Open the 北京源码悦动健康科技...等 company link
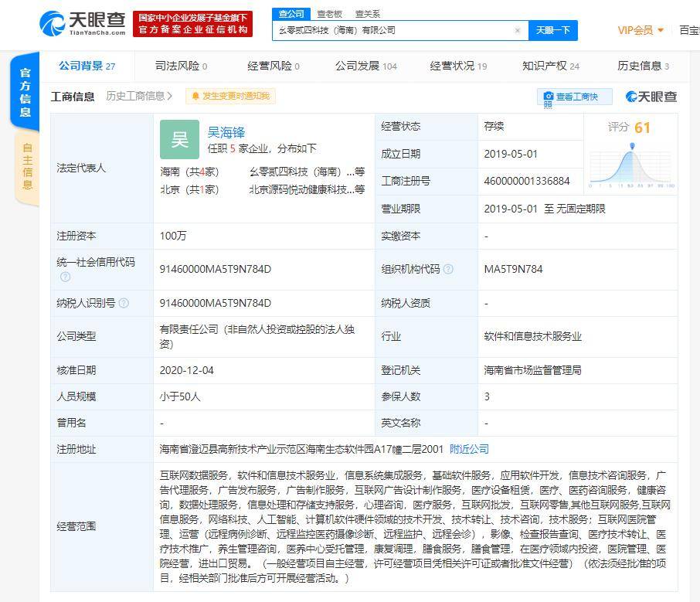 (x=308, y=189)
